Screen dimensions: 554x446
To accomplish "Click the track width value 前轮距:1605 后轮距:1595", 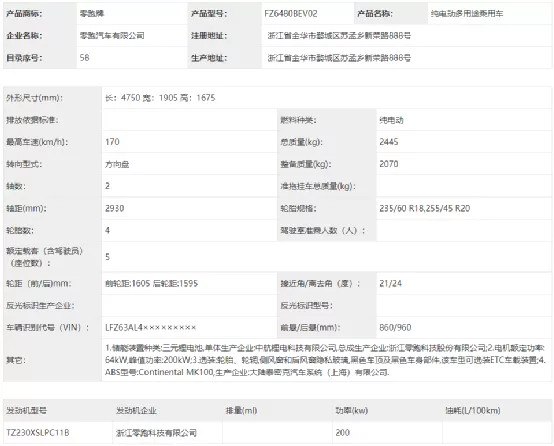I will tap(152, 283).
